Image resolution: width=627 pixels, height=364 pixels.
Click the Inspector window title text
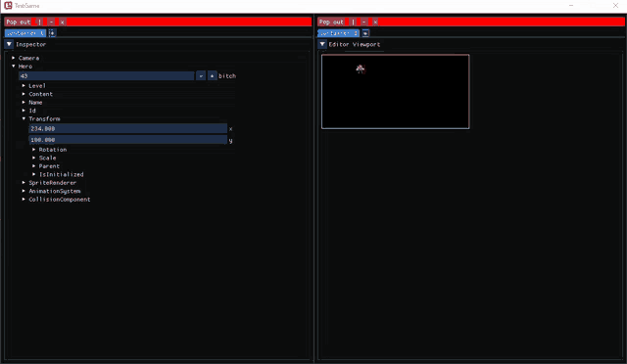[30, 44]
